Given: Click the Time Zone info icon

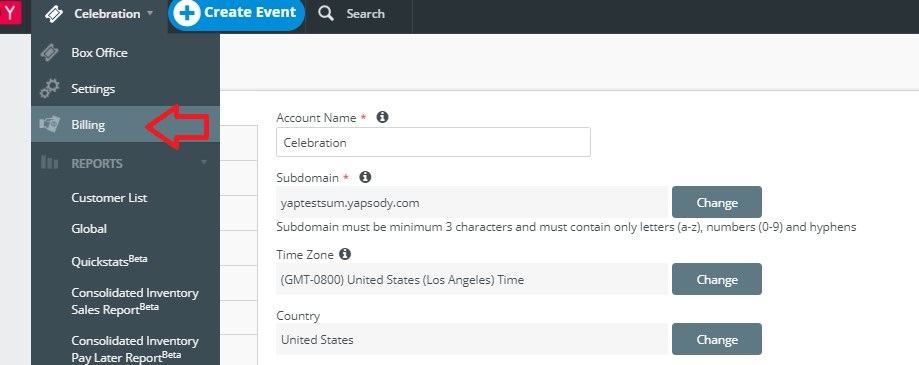Looking at the screenshot, I should click(345, 254).
